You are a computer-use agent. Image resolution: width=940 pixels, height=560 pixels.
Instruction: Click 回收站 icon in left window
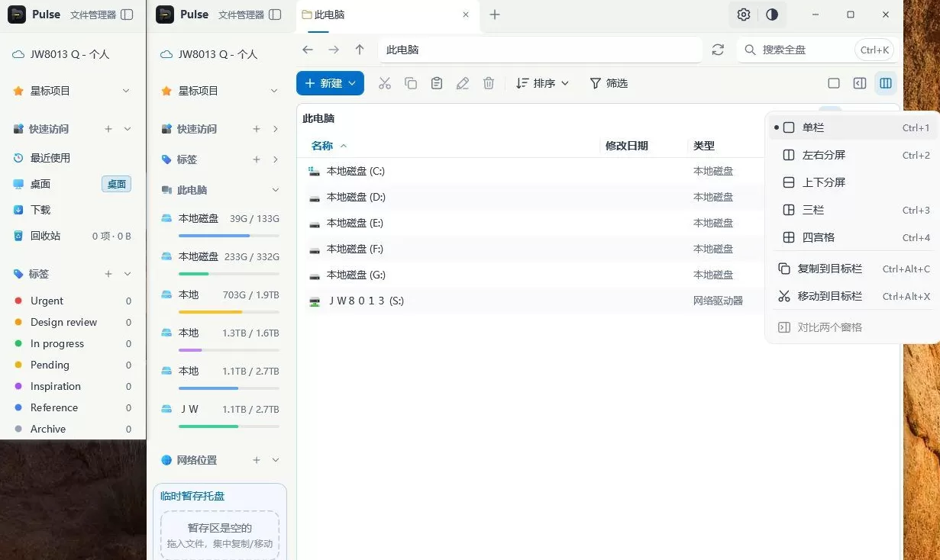pos(18,236)
